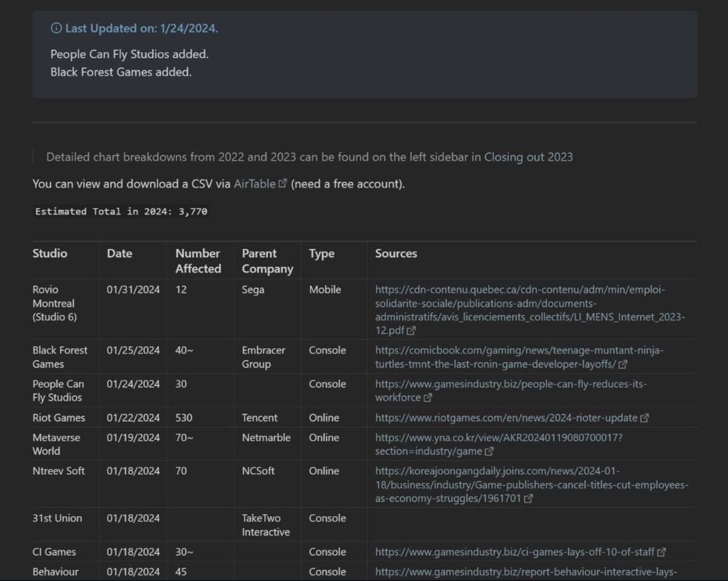Click external icon after riotgames.com source
This screenshot has width=728, height=581.
(x=645, y=418)
